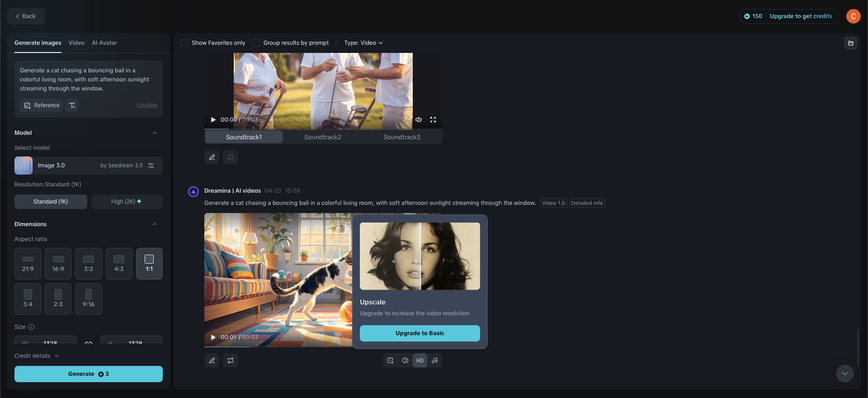Switch to the Video tab
The height and width of the screenshot is (398, 868).
pyautogui.click(x=76, y=43)
